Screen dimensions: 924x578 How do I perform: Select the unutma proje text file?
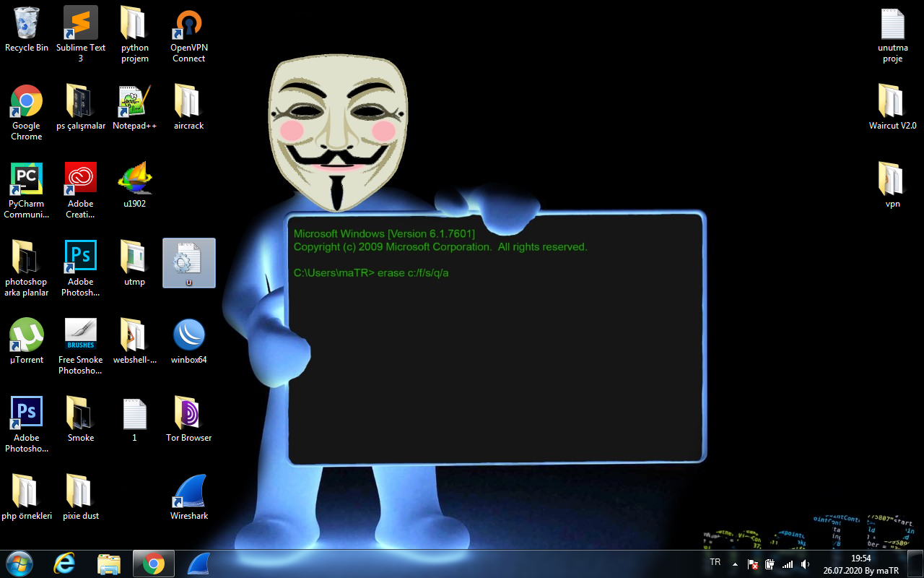(x=893, y=34)
